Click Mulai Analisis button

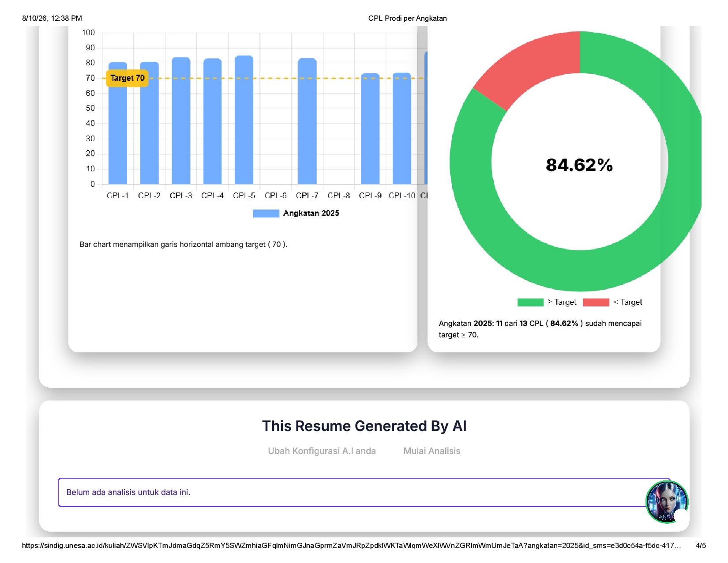pyautogui.click(x=432, y=451)
